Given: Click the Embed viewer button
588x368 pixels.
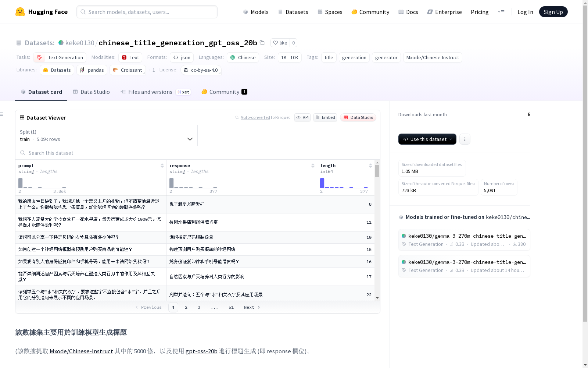Looking at the screenshot, I should pyautogui.click(x=325, y=117).
